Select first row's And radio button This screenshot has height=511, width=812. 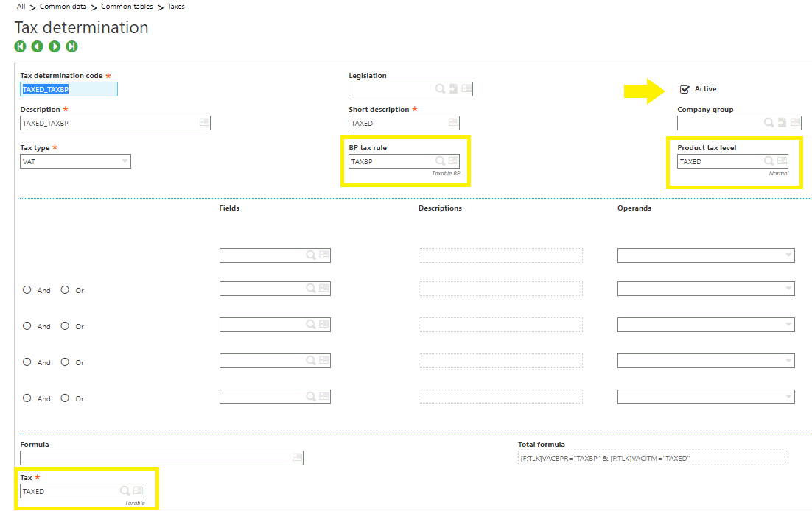point(27,290)
